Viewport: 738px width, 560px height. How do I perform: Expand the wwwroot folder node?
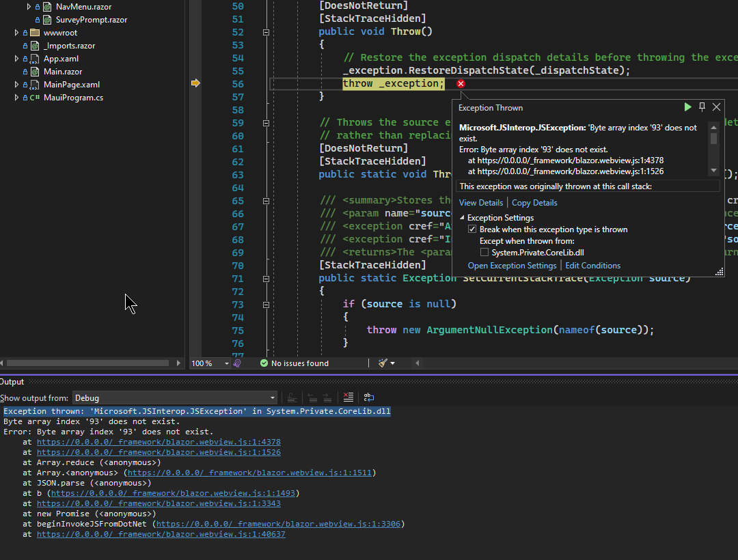pyautogui.click(x=16, y=33)
